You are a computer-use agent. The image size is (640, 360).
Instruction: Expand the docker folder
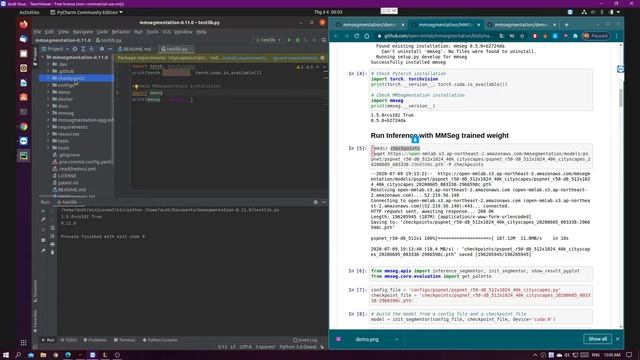click(x=48, y=99)
